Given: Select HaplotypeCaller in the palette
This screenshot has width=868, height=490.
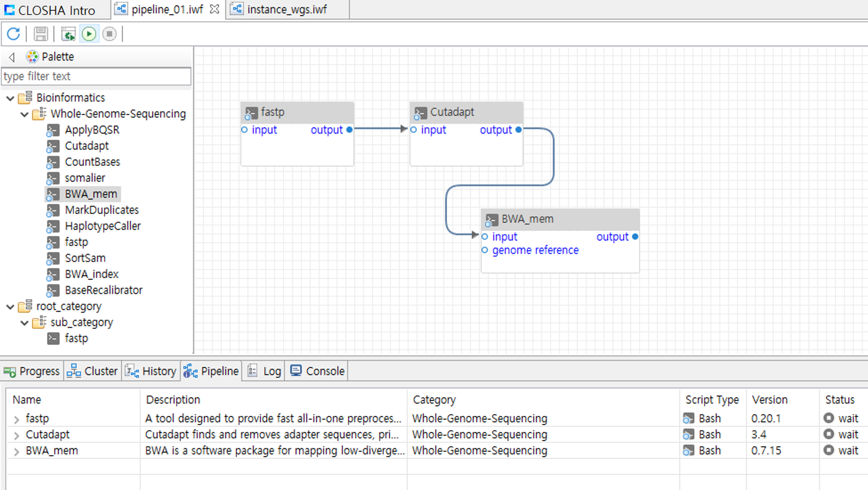Looking at the screenshot, I should (x=103, y=226).
